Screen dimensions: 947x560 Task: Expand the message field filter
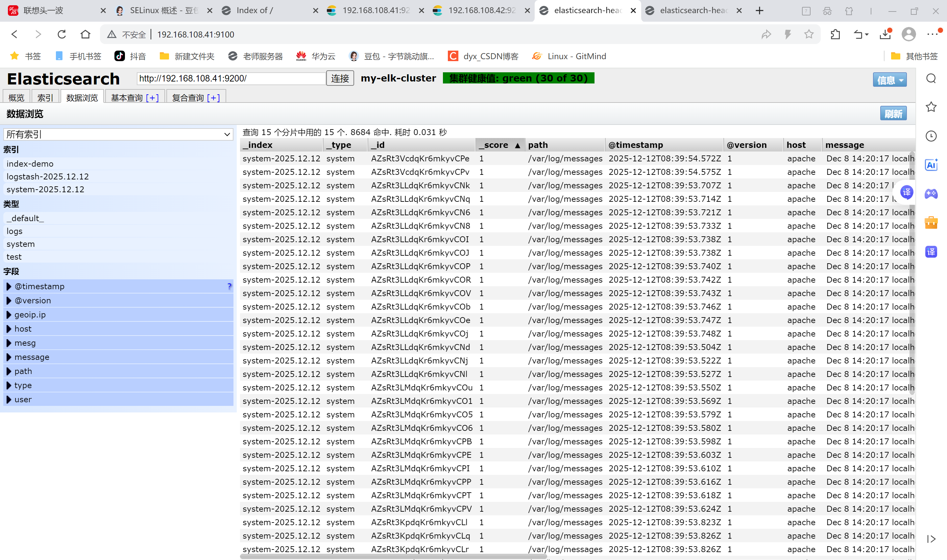[x=32, y=357]
